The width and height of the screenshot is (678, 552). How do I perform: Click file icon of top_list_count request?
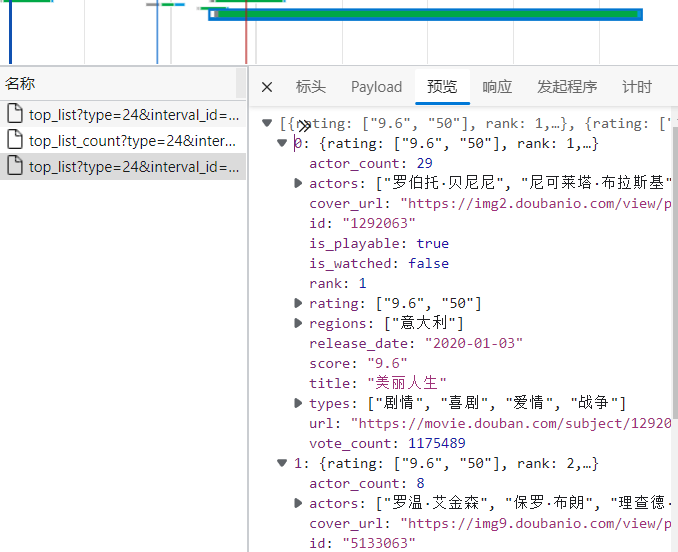(x=15, y=140)
